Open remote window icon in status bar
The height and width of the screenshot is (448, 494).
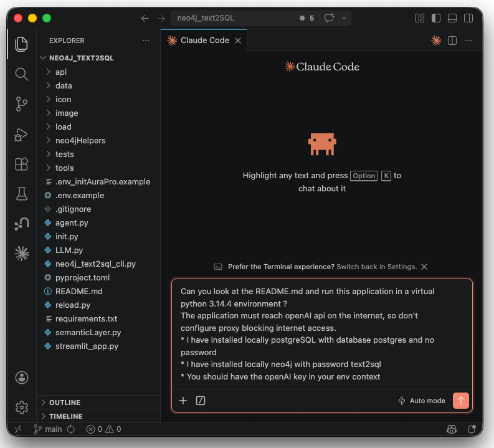point(18,429)
